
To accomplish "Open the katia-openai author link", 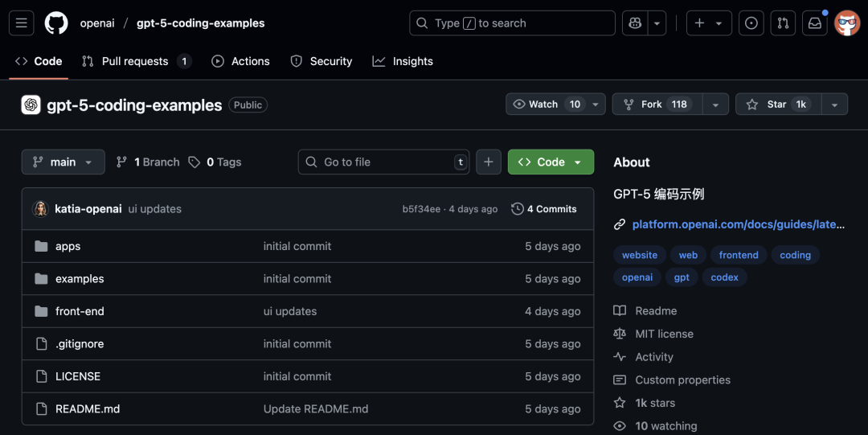I will (x=88, y=209).
